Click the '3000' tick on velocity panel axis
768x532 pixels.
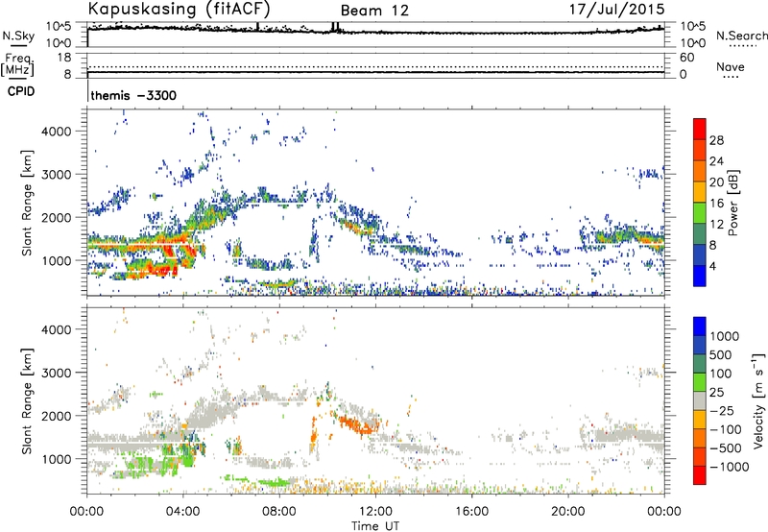[57, 373]
